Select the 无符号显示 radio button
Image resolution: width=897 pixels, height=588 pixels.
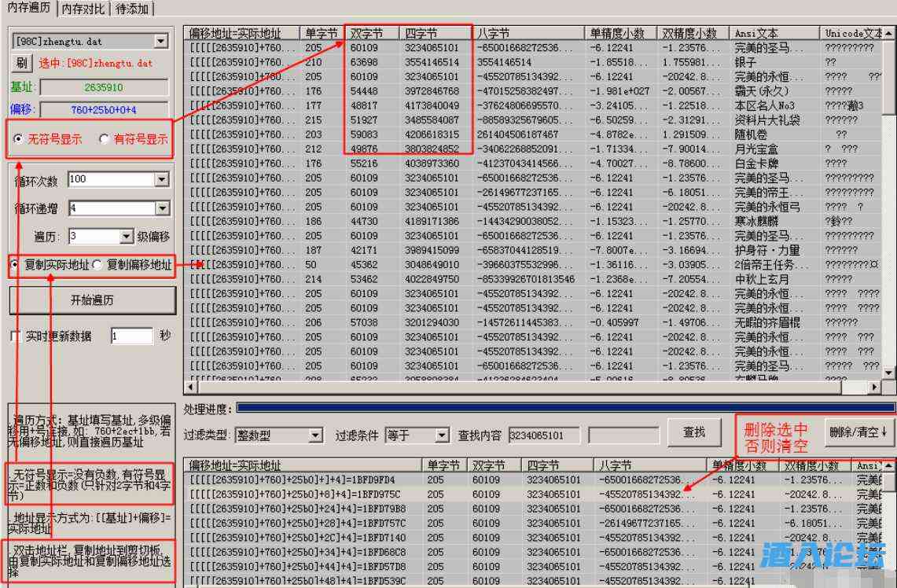[19, 139]
